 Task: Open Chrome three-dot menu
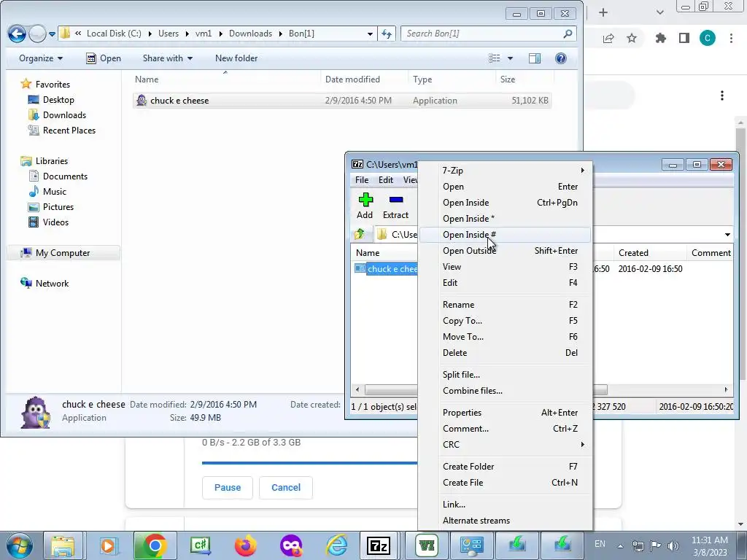[731, 38]
